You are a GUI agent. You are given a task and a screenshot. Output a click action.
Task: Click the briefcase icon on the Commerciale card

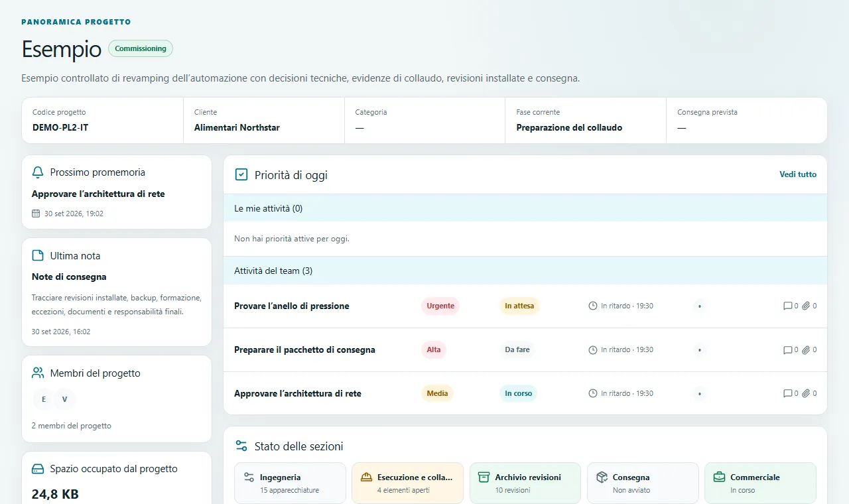[719, 477]
